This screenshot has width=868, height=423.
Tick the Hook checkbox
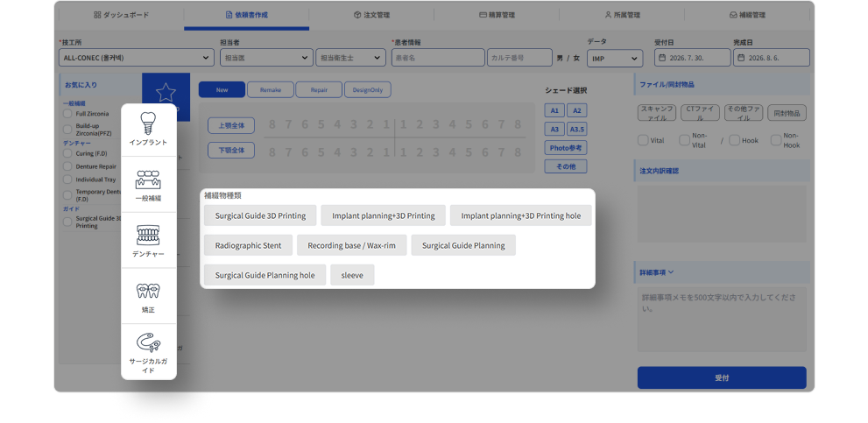coord(734,140)
